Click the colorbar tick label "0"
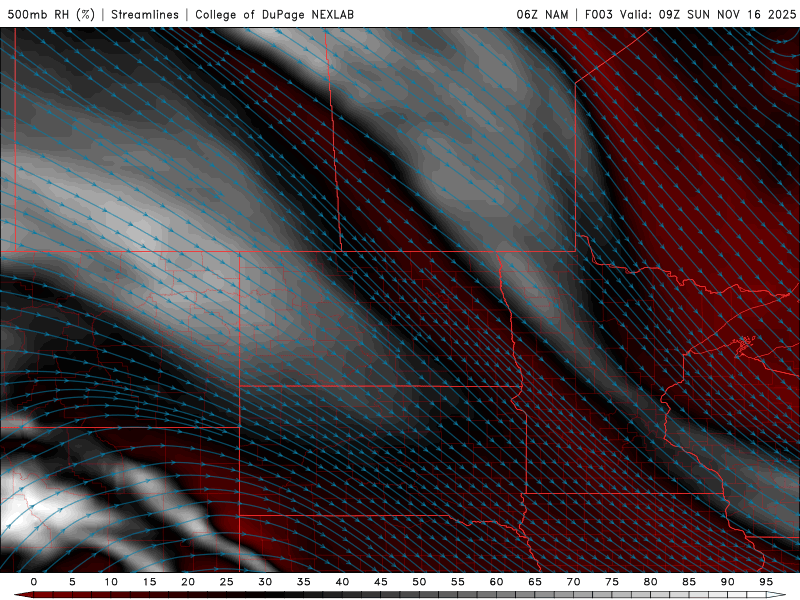 click(x=34, y=582)
